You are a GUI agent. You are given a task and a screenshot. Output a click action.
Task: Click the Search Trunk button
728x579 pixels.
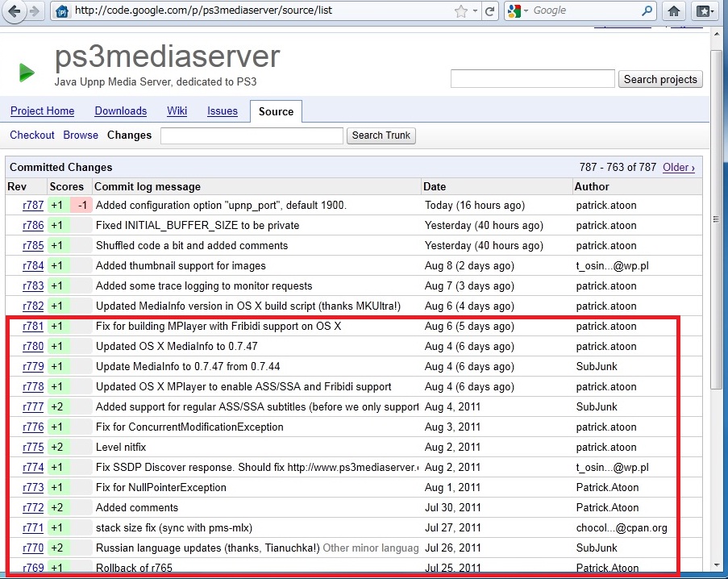point(381,135)
